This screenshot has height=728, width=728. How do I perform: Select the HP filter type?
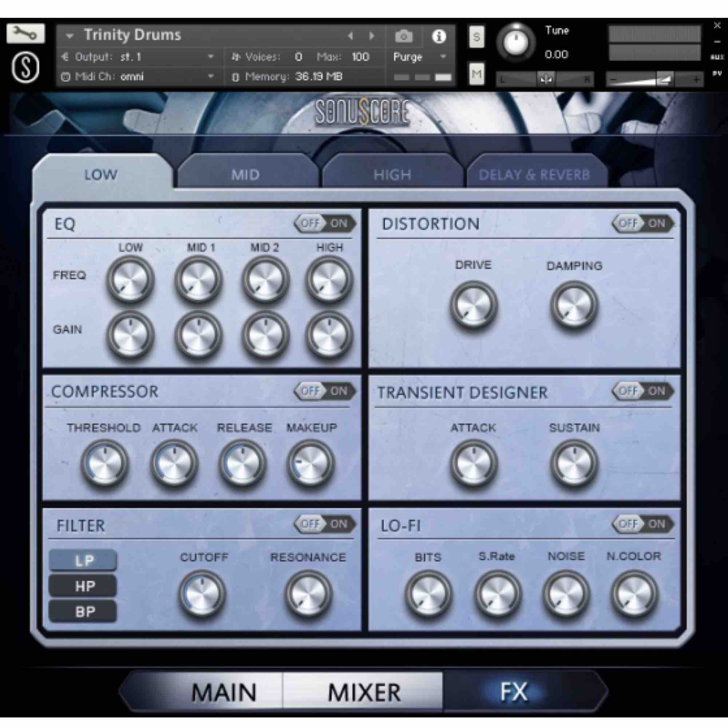[x=83, y=586]
